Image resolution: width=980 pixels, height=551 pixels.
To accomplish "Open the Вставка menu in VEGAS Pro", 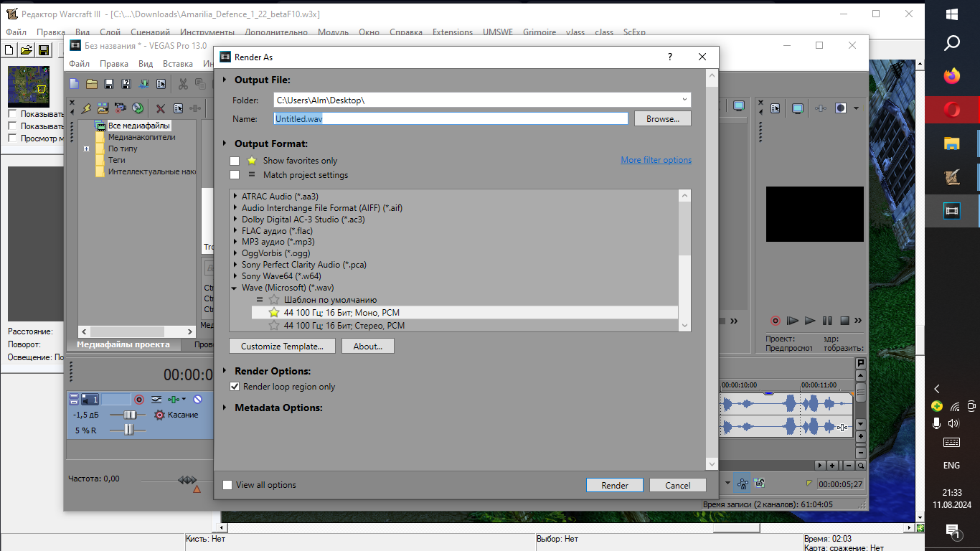I will click(178, 64).
